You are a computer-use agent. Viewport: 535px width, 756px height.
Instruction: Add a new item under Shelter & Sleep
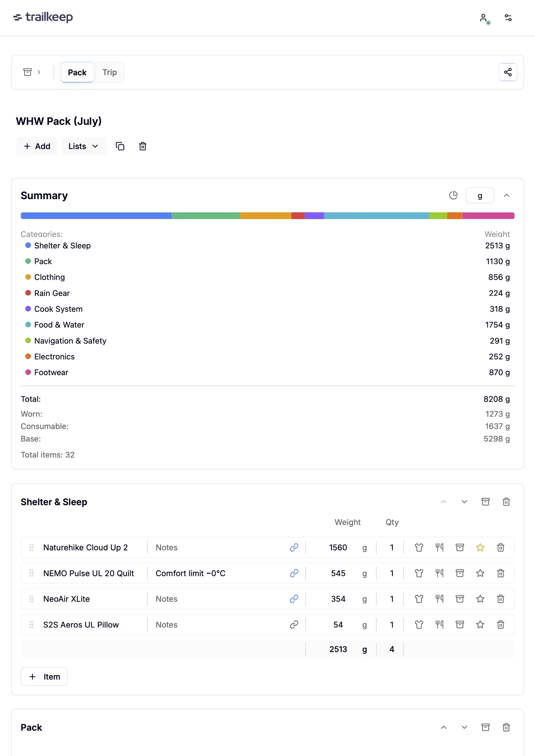pos(44,677)
